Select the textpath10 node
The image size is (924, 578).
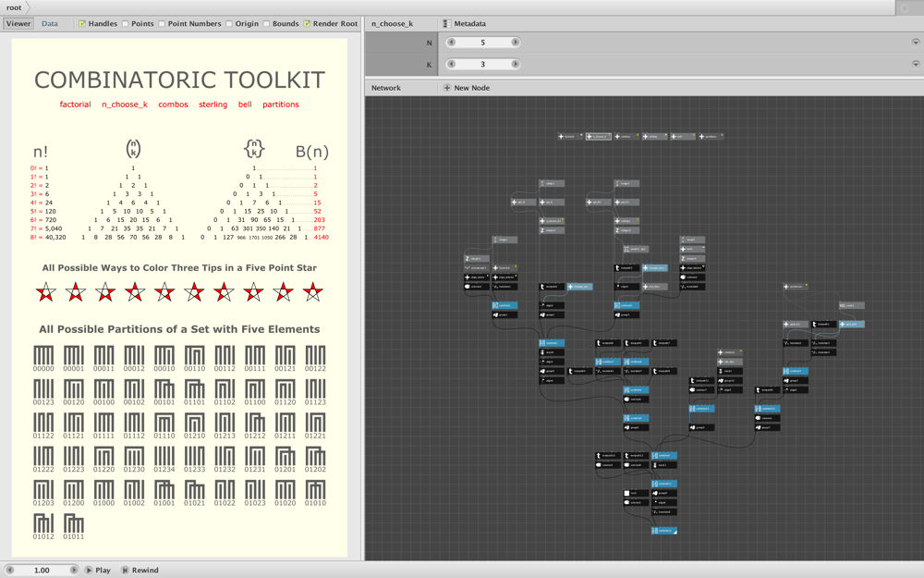608,455
